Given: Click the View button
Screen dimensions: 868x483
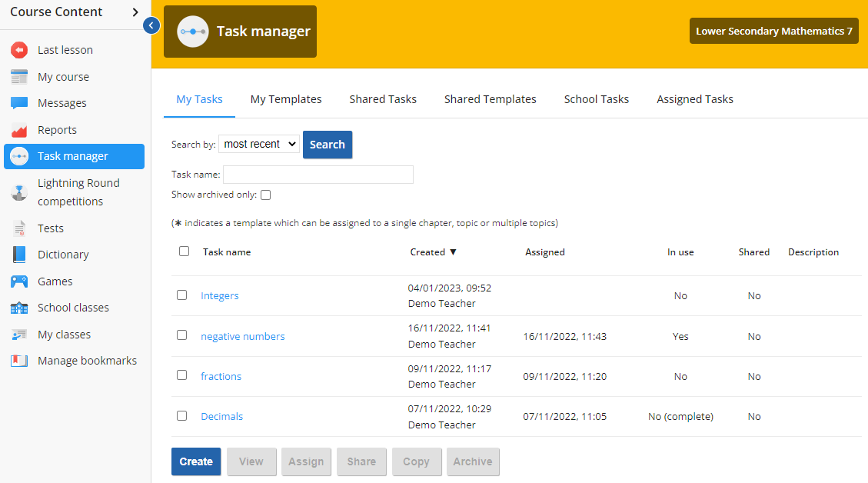Looking at the screenshot, I should pyautogui.click(x=251, y=461).
